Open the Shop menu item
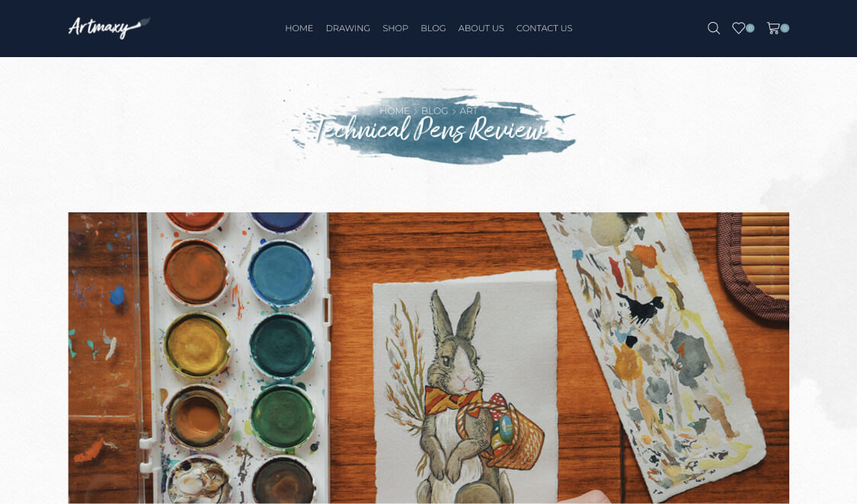 395,28
